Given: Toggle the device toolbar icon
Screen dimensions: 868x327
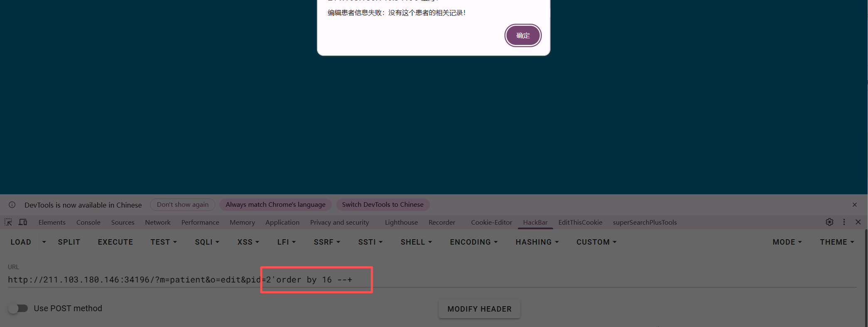Looking at the screenshot, I should pyautogui.click(x=23, y=222).
